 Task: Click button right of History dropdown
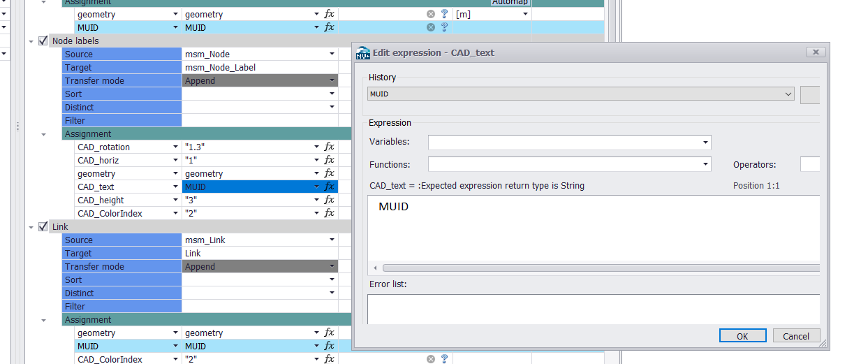tap(810, 94)
